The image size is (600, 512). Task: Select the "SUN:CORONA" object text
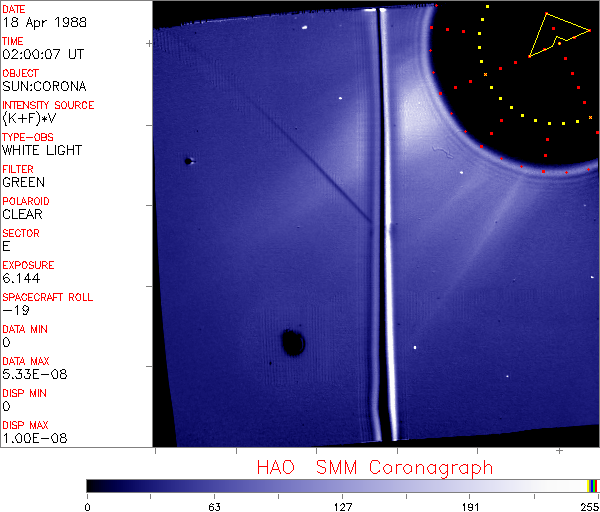point(44,86)
